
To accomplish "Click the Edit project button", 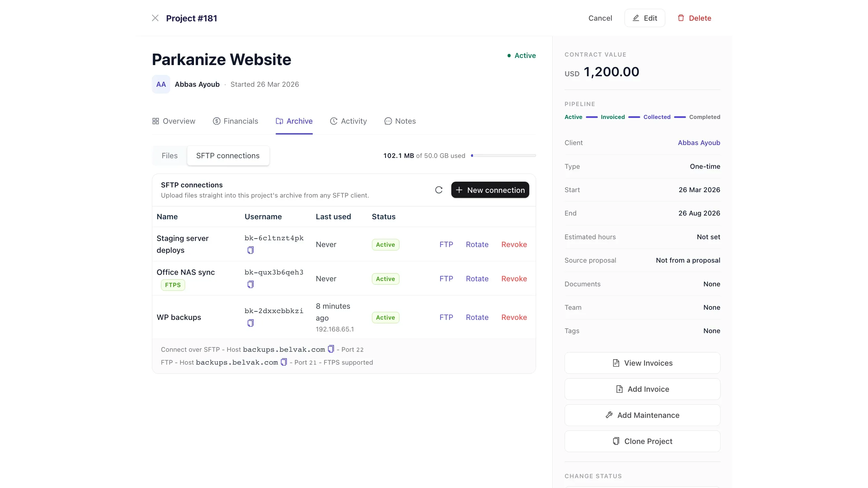I will pos(645,18).
